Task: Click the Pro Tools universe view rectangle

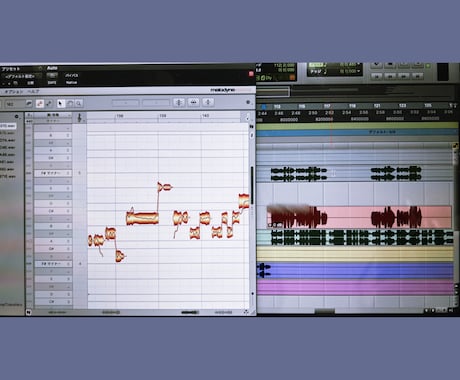Action: 273,91
